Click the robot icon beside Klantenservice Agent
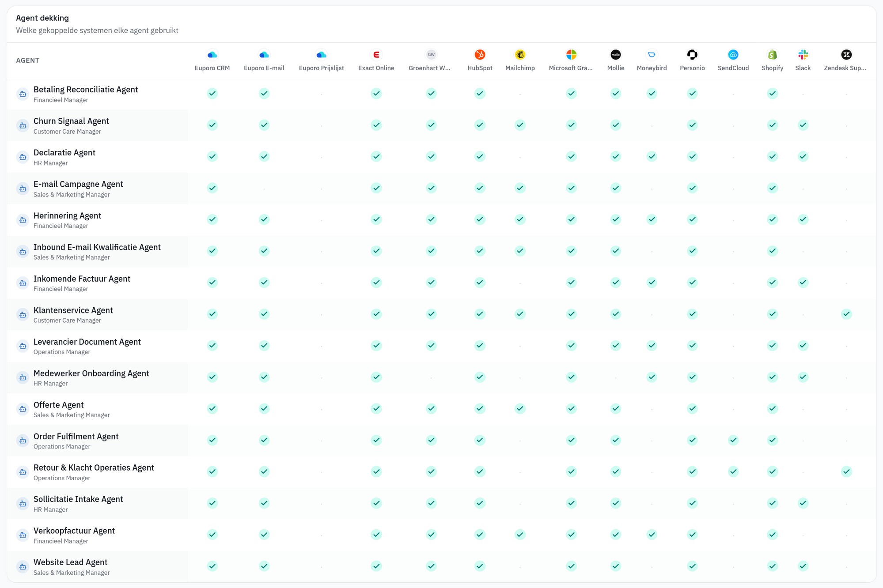Viewport: 883px width, 588px height. pyautogui.click(x=23, y=315)
